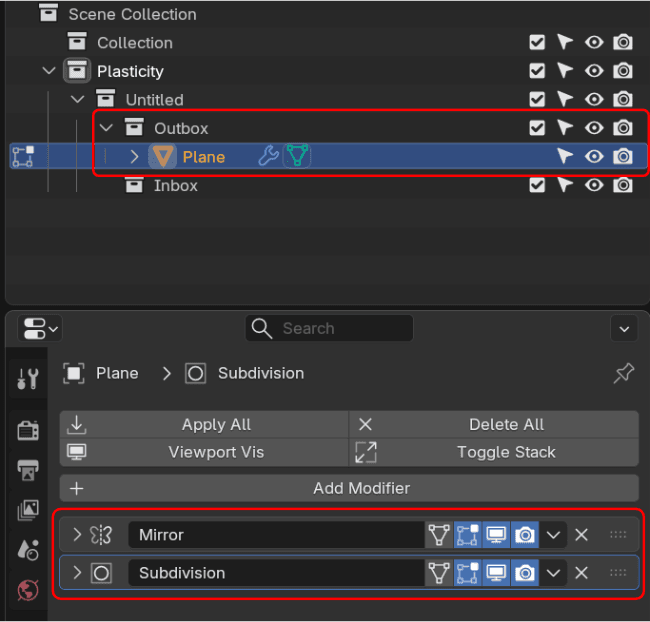
Task: Open the Tool properties tab
Action: [28, 379]
